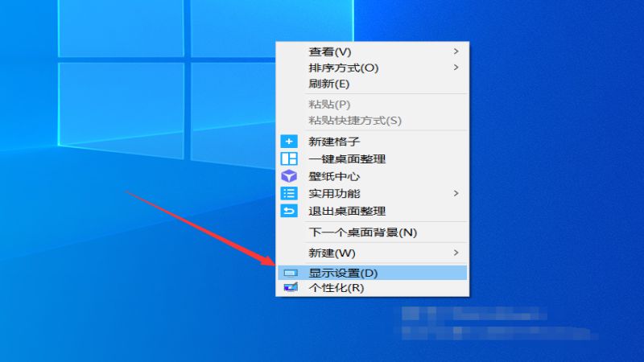Click the list icon beside 实用功能

tap(289, 193)
